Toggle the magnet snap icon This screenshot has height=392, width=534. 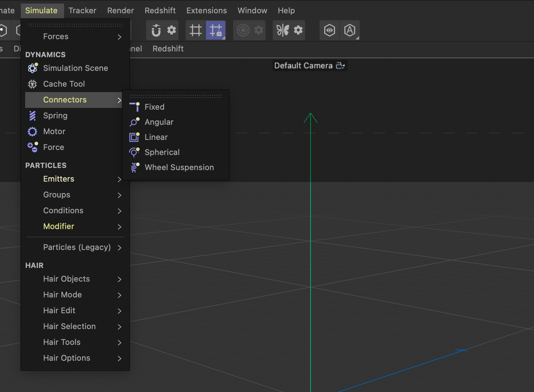[x=156, y=30]
